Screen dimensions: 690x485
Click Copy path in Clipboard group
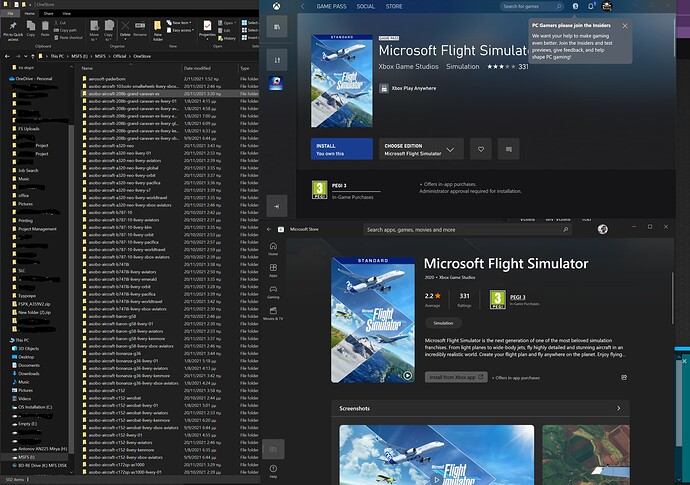click(x=65, y=30)
